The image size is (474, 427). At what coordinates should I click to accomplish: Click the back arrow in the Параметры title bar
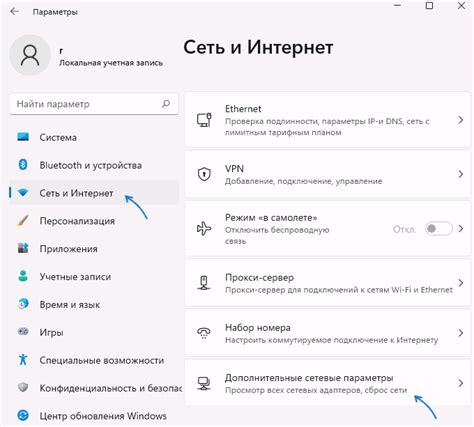click(14, 12)
